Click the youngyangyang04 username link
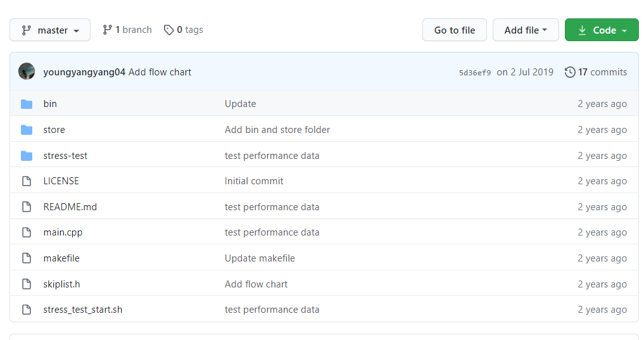The width and height of the screenshot is (644, 340). click(x=84, y=72)
